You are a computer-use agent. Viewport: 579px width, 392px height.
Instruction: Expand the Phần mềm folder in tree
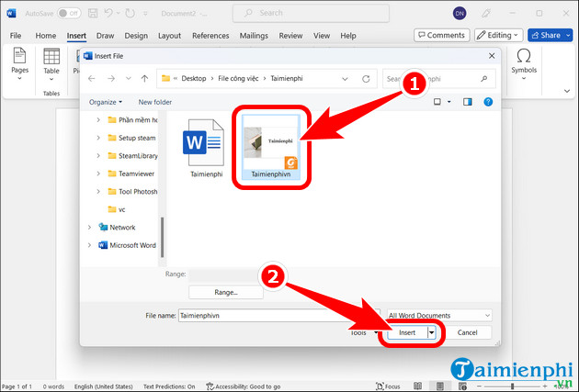tap(98, 120)
